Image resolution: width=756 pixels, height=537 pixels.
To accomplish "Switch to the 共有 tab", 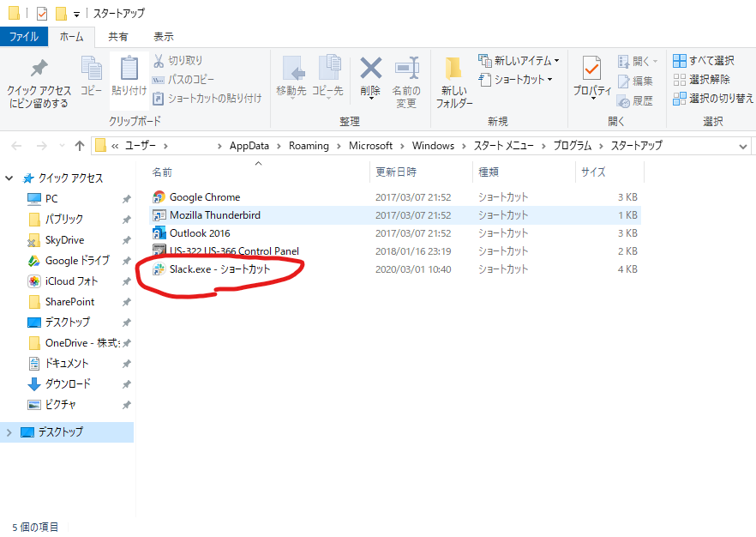I will (x=120, y=36).
